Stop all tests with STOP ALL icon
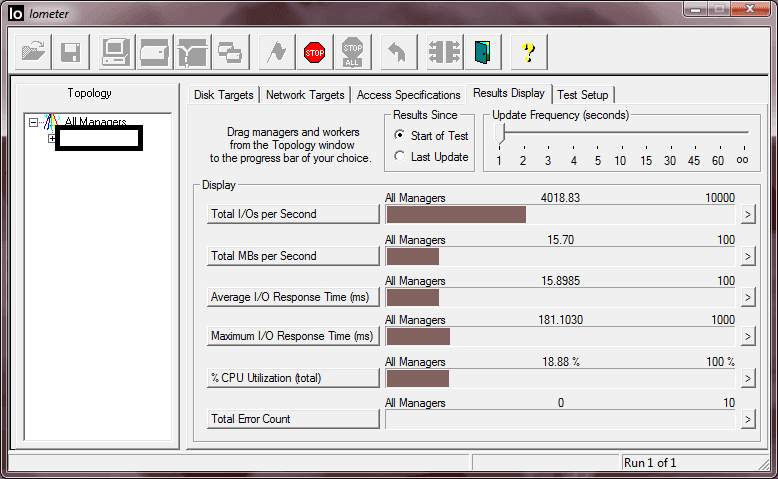778x479 pixels. (352, 52)
